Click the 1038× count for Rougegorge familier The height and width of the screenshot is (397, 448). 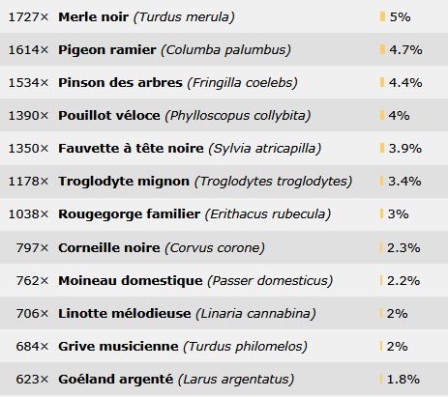pos(28,214)
